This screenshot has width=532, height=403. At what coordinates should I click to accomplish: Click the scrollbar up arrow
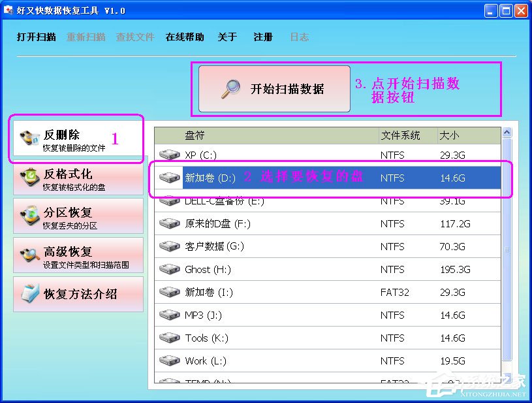click(506, 133)
